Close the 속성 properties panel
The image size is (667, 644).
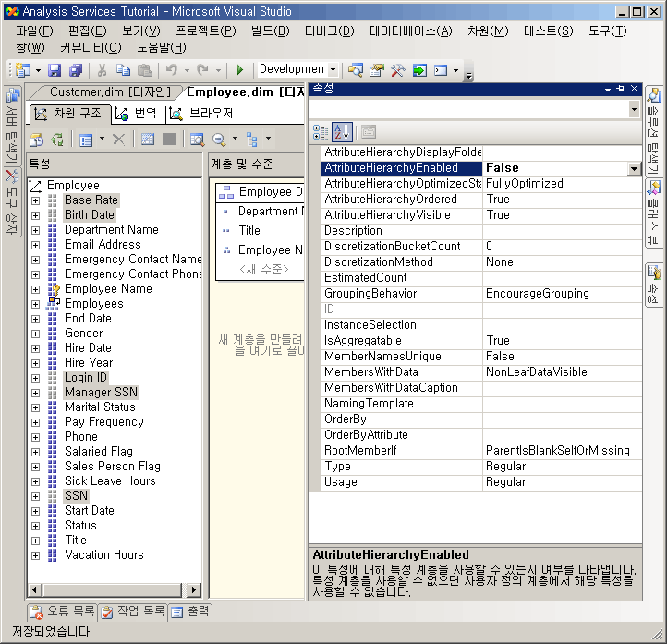coord(635,89)
